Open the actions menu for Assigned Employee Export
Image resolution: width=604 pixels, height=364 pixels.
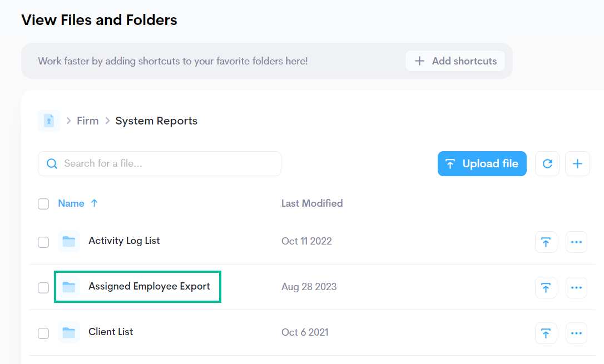(x=576, y=287)
